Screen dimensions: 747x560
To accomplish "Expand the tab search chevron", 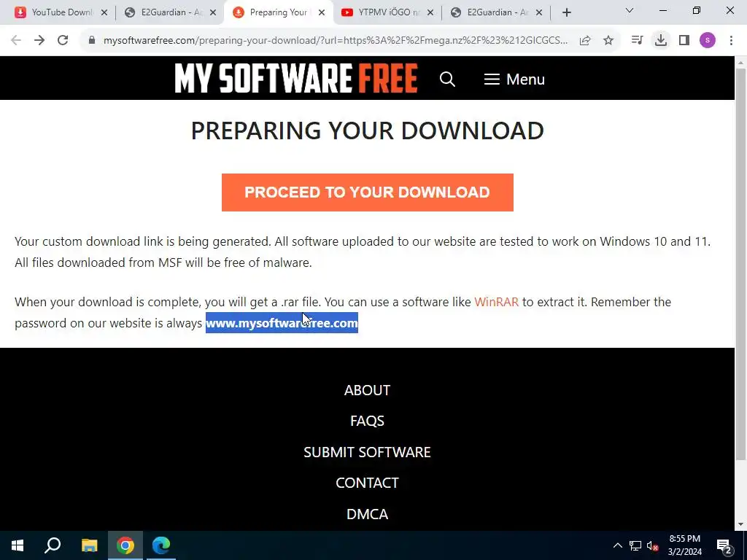I will coord(630,10).
